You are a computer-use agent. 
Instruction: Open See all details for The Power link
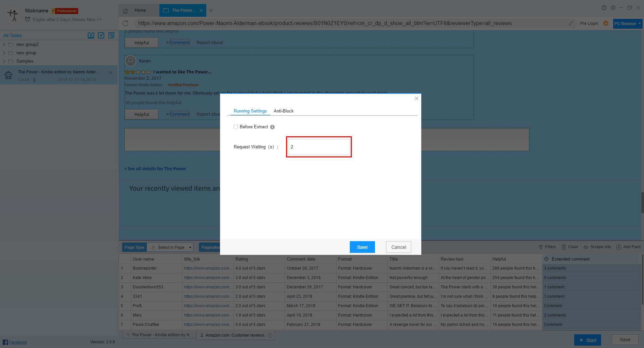point(156,169)
